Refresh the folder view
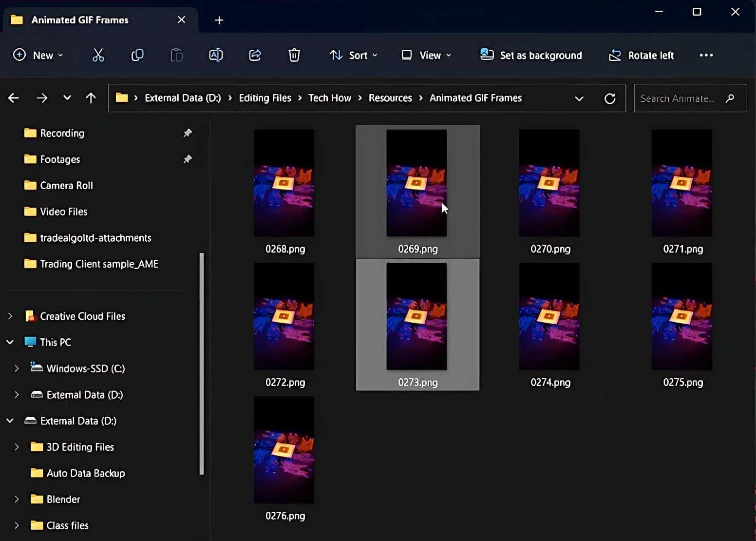756x541 pixels. (x=610, y=98)
